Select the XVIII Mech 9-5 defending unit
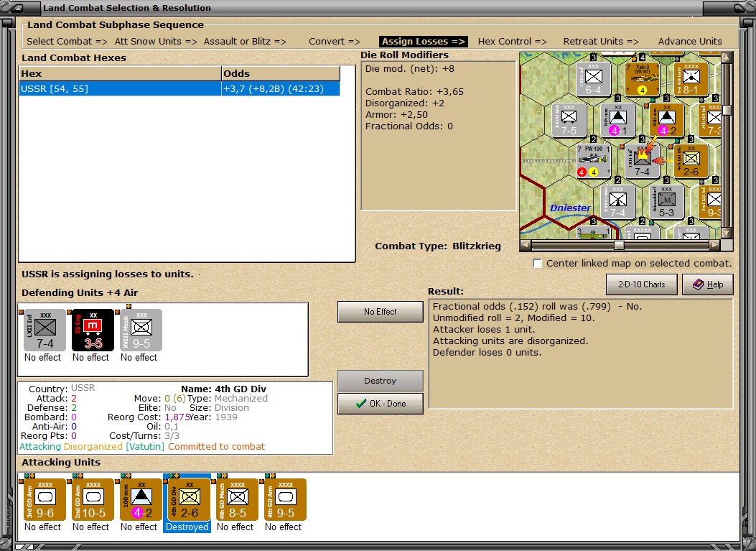The width and height of the screenshot is (756, 551). [x=139, y=331]
